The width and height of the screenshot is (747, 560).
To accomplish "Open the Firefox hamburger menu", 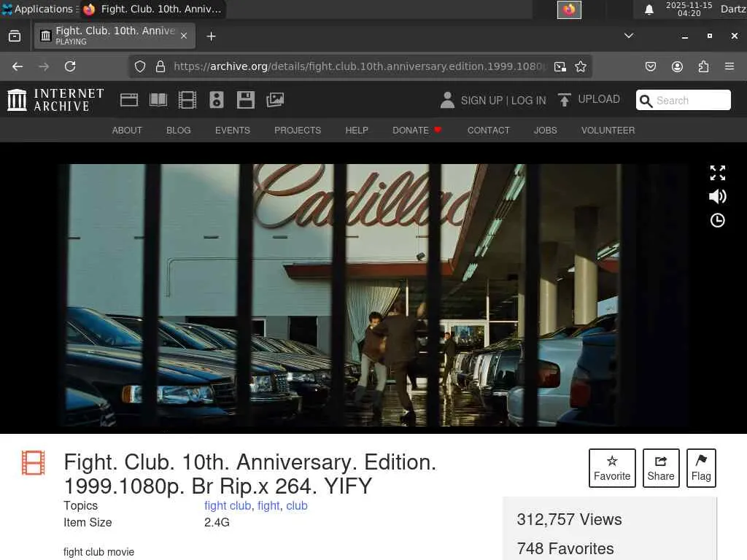I will pyautogui.click(x=729, y=66).
